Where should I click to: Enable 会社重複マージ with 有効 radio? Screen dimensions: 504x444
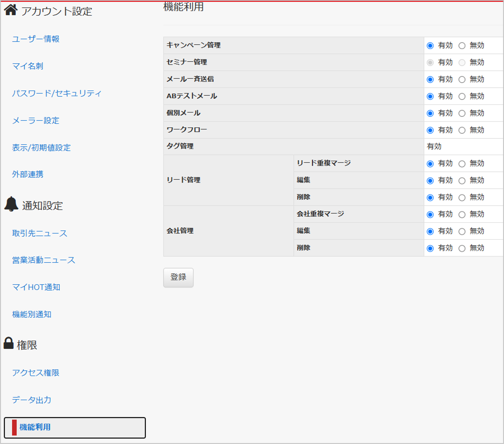click(x=430, y=214)
